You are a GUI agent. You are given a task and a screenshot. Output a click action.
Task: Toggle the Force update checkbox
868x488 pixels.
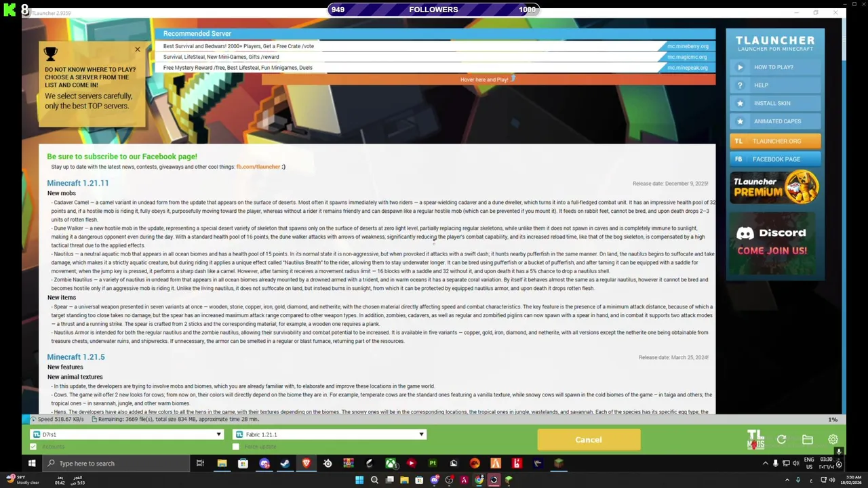pyautogui.click(x=236, y=447)
